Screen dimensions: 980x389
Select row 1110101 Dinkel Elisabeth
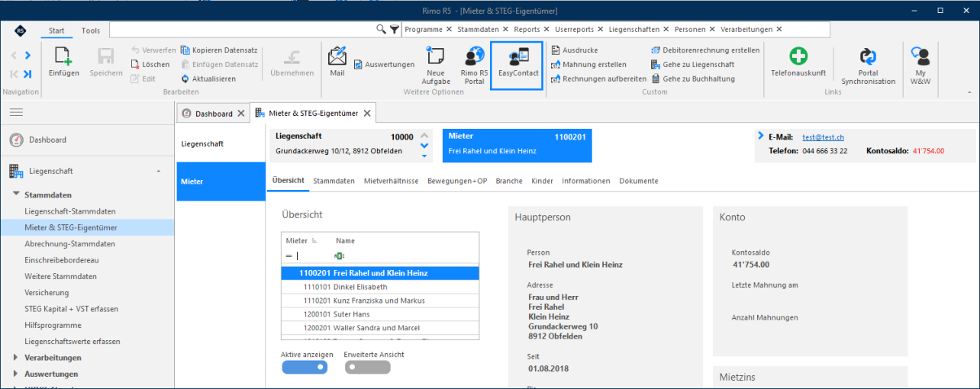click(x=380, y=287)
